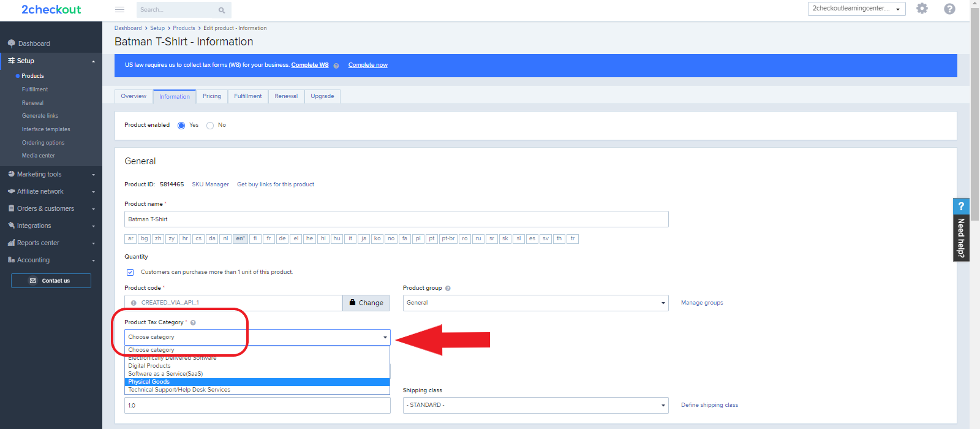
Task: Open the SKU Manager link
Action: [x=210, y=184]
